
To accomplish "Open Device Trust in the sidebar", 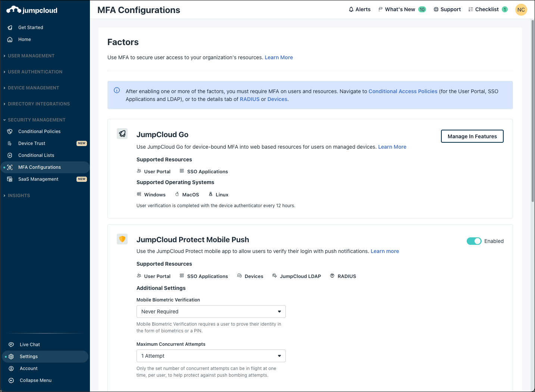I will click(32, 143).
